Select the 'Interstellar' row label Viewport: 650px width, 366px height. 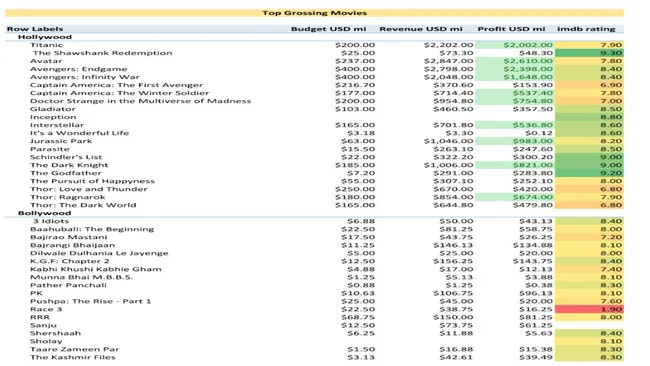[x=57, y=125]
